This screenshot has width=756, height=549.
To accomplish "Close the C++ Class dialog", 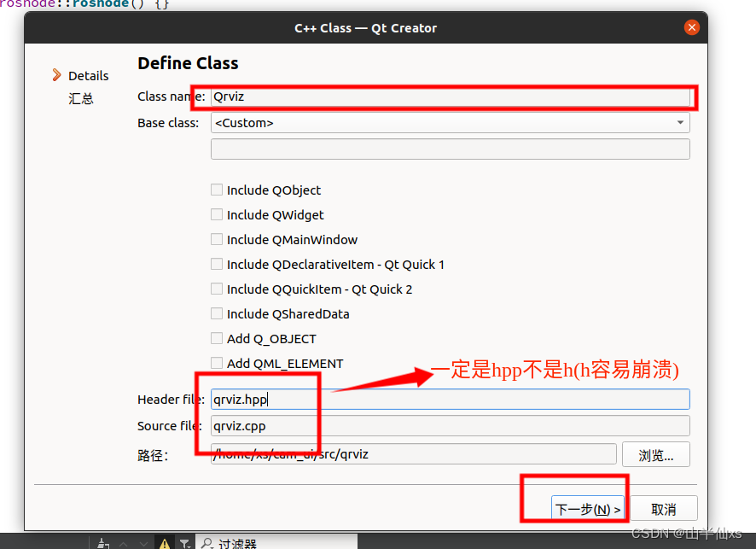I will click(x=691, y=27).
